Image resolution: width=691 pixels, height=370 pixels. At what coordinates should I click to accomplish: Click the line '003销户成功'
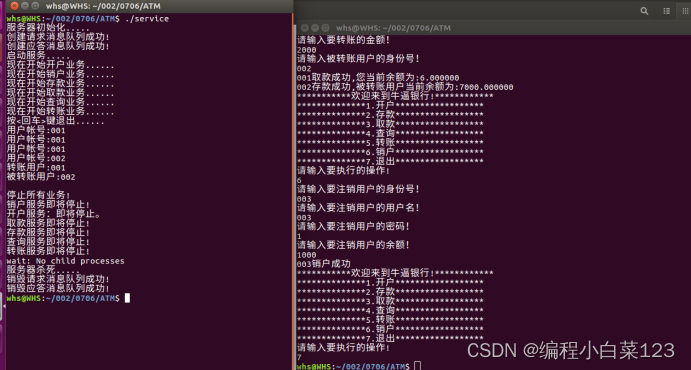(x=324, y=264)
